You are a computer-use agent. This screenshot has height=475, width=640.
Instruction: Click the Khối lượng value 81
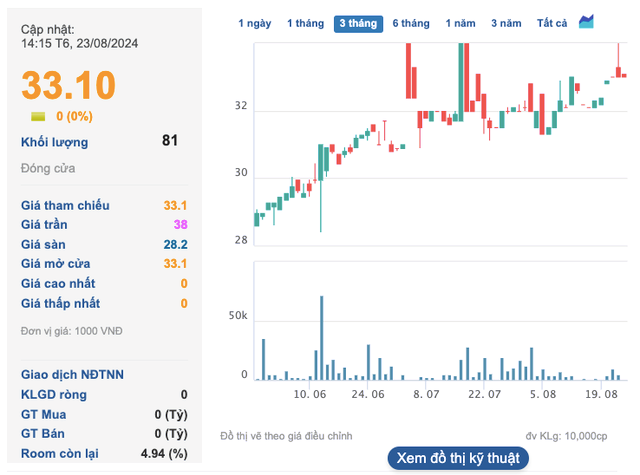point(170,141)
